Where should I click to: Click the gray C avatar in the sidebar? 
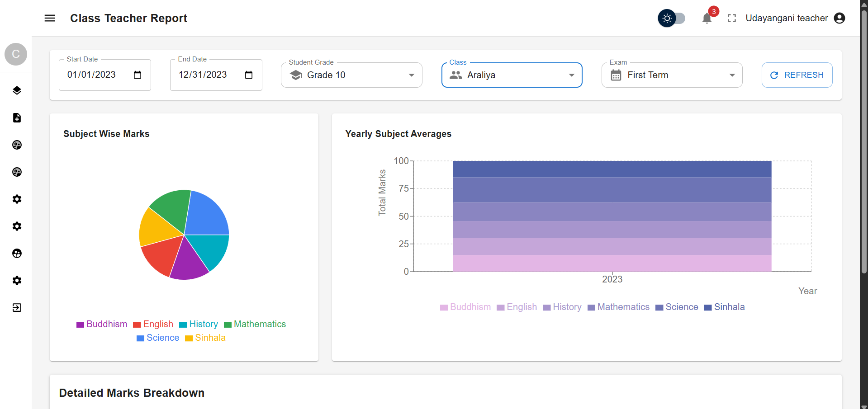(16, 54)
